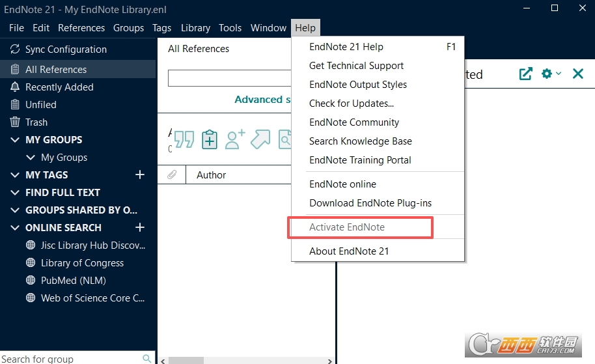The height and width of the screenshot is (364, 595).
Task: Open the Edit menu
Action: [x=41, y=28]
